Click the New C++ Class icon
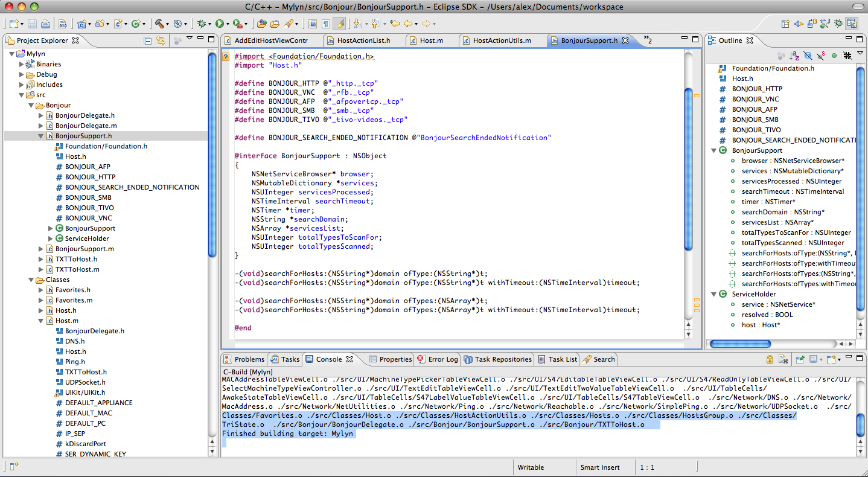The height and width of the screenshot is (477, 868). coord(136,24)
